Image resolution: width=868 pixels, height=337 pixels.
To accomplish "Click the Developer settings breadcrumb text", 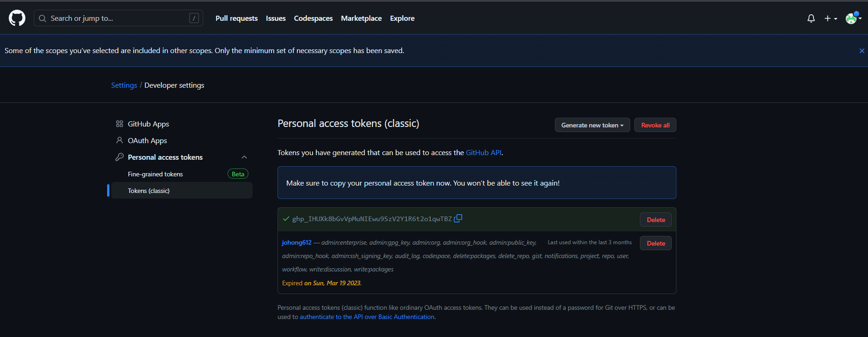I will pyautogui.click(x=174, y=85).
